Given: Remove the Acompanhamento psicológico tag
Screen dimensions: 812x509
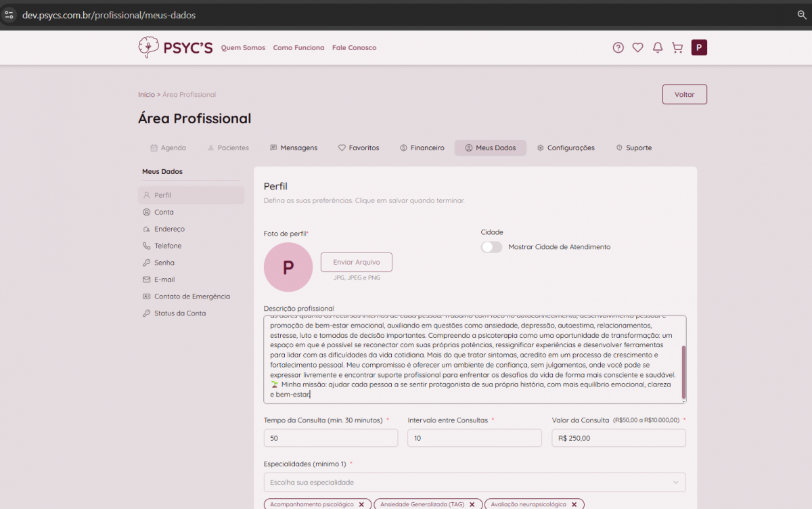Looking at the screenshot, I should coord(361,504).
